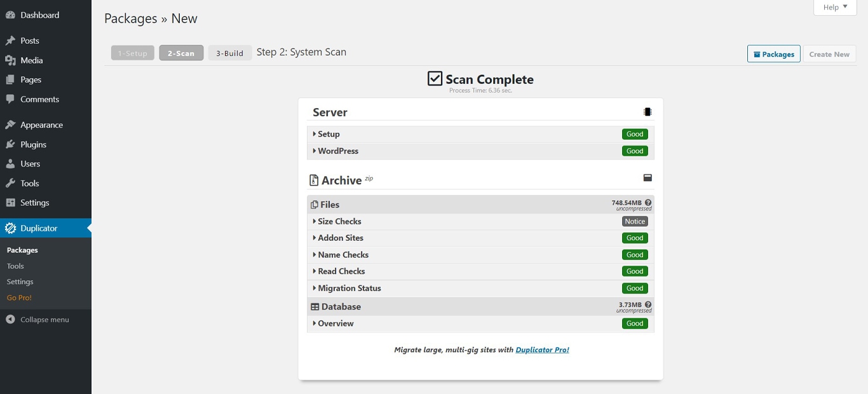Click the Users person icon

point(10,164)
